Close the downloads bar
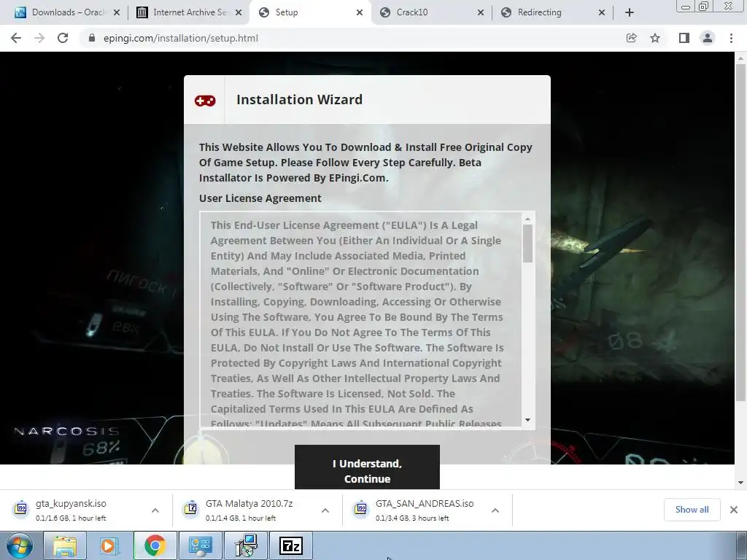This screenshot has width=747, height=560. point(734,510)
